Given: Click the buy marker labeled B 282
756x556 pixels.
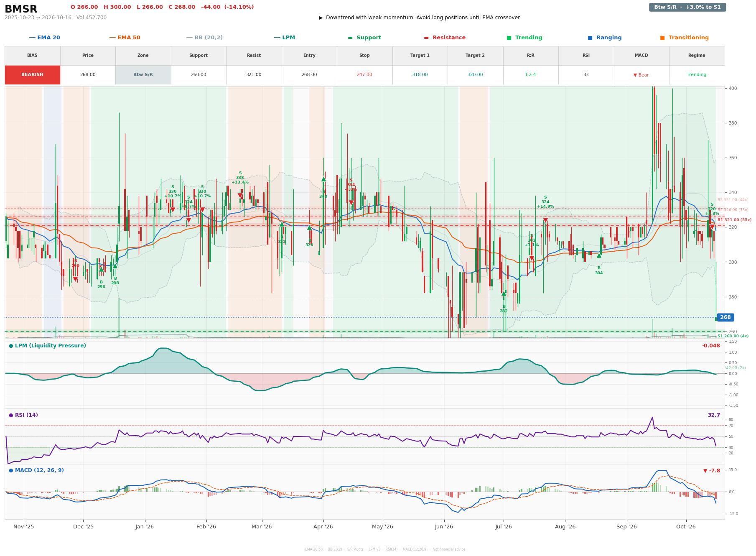Looking at the screenshot, I should coord(504,293).
